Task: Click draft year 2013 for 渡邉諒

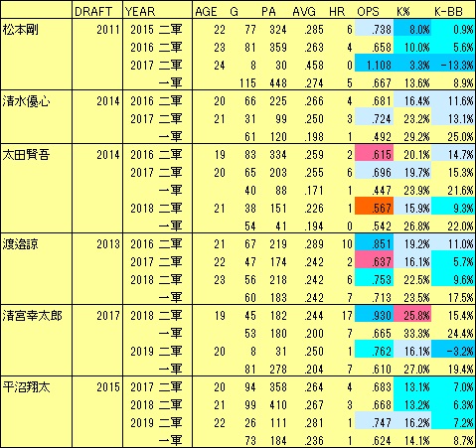Action: pos(108,244)
